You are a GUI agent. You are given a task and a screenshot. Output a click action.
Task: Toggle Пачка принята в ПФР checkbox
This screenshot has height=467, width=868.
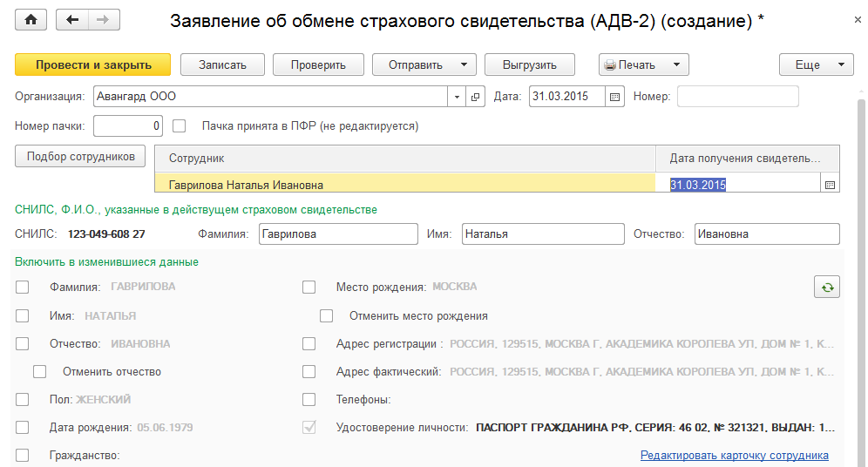tap(180, 126)
